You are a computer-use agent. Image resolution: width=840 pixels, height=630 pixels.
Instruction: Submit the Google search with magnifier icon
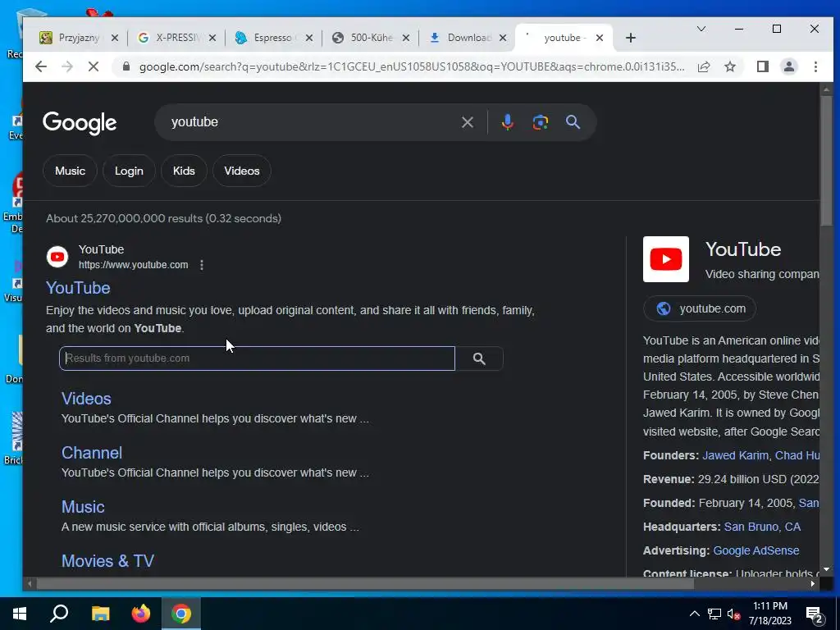pos(573,122)
